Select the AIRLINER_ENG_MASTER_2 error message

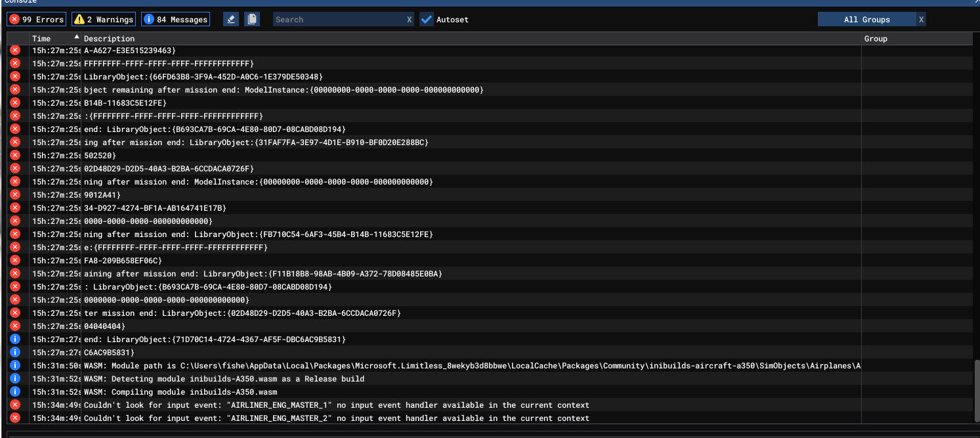[336, 418]
